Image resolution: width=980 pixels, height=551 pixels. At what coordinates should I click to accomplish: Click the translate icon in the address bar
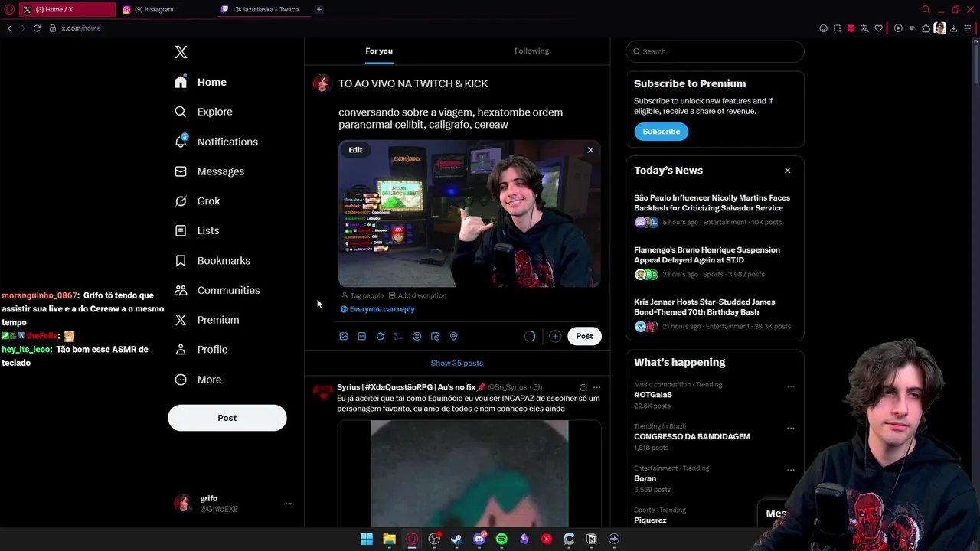pos(864,28)
